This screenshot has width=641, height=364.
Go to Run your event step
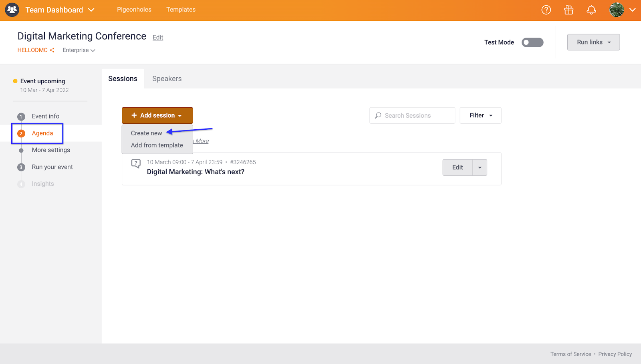pos(52,167)
